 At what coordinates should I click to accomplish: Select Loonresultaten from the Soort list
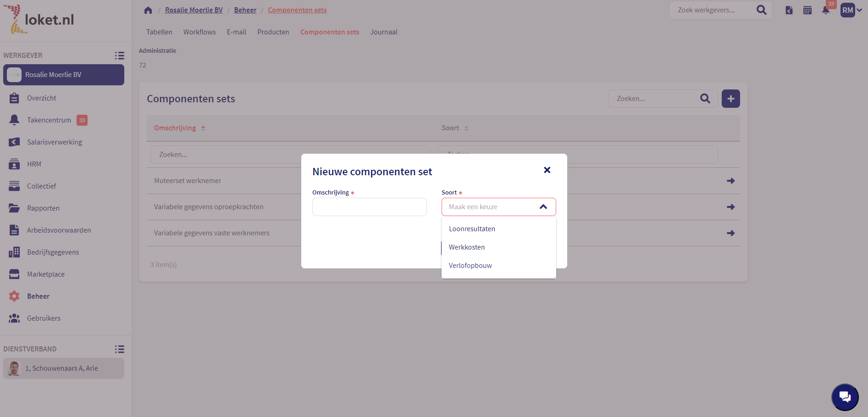pyautogui.click(x=472, y=229)
